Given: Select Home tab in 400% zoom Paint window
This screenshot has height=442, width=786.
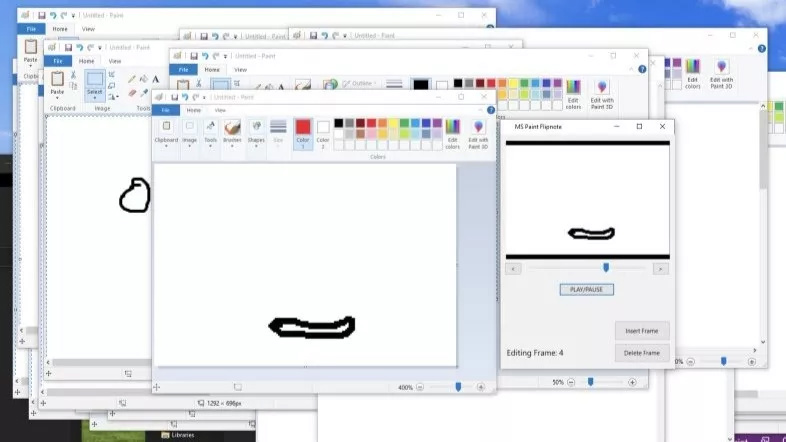Looking at the screenshot, I should 193,110.
